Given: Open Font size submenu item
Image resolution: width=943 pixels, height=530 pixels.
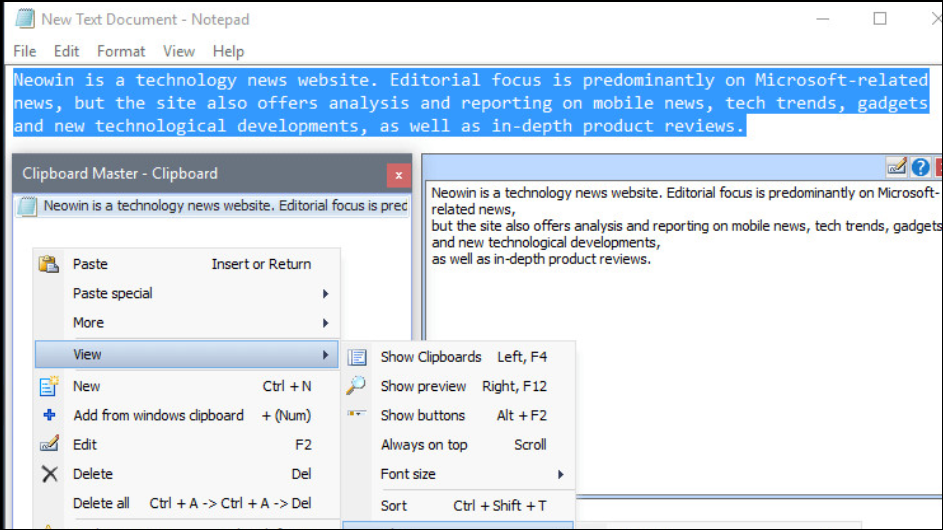Looking at the screenshot, I should [459, 475].
